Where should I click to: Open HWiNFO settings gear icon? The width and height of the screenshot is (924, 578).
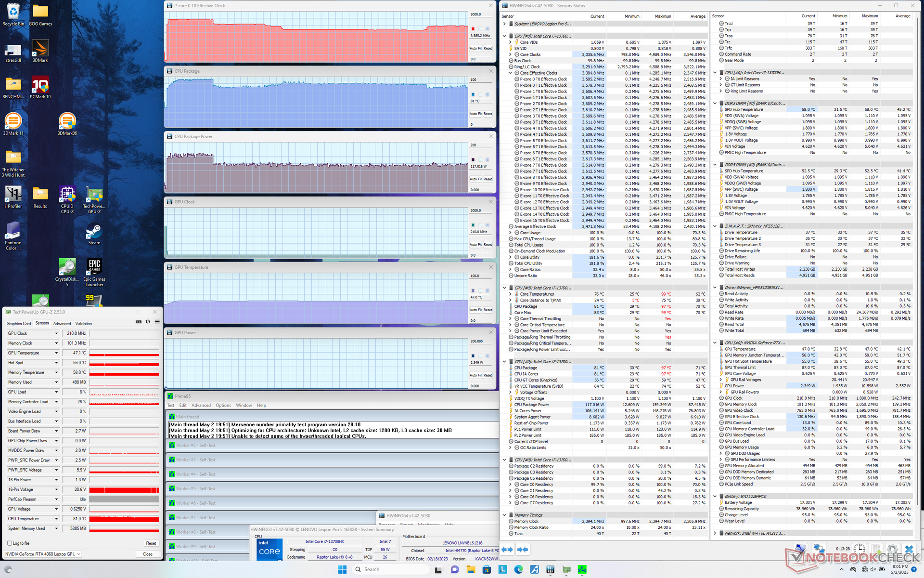892,550
